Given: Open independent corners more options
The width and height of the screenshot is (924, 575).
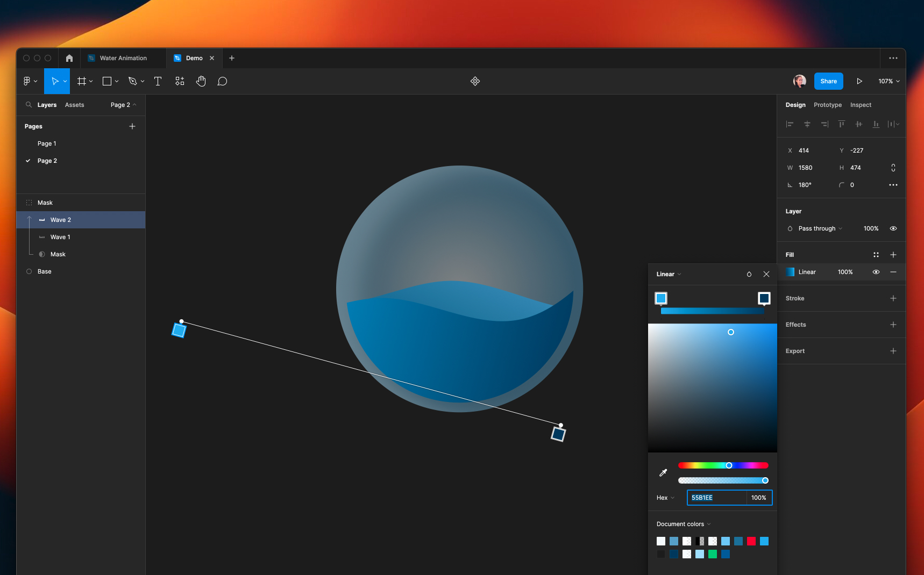Looking at the screenshot, I should (893, 185).
